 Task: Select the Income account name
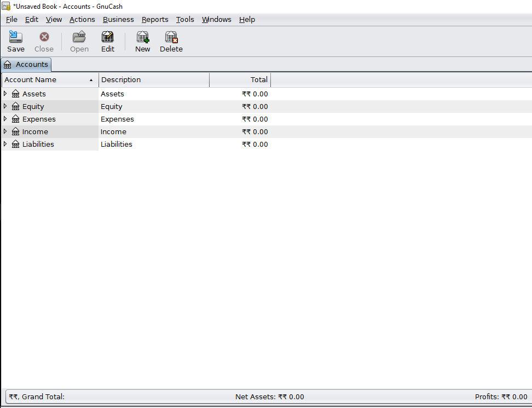(35, 131)
